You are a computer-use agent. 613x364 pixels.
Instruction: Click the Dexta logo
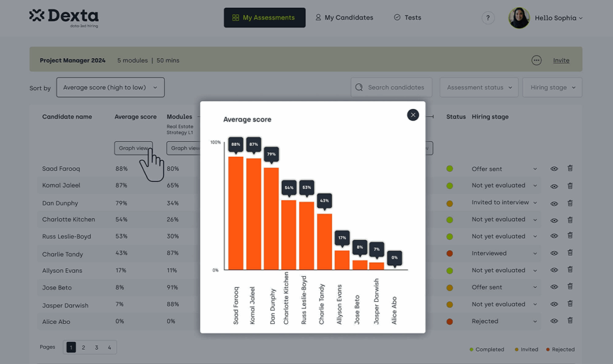pos(64,17)
